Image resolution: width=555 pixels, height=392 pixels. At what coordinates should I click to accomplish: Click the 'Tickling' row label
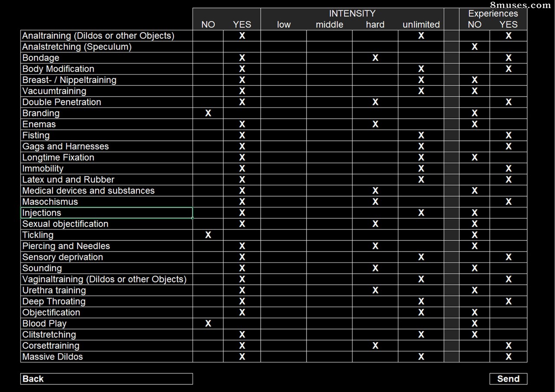click(38, 235)
